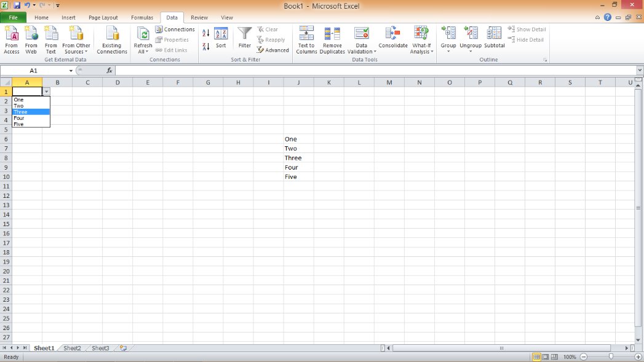644x362 pixels.
Task: Click the From Web import icon
Action: point(31,34)
